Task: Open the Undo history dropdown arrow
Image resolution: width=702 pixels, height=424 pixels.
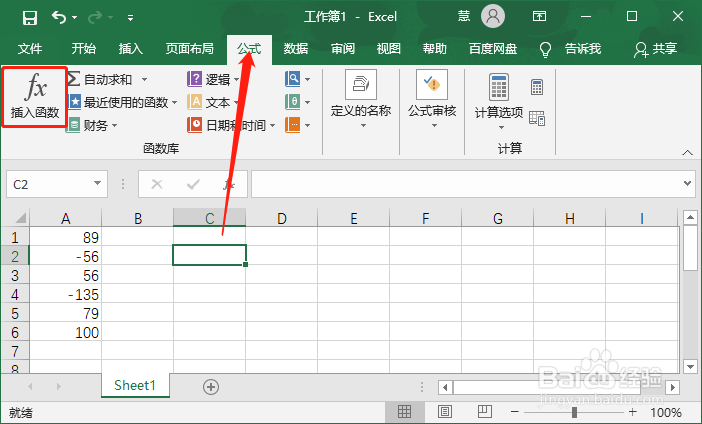Action: (75, 18)
